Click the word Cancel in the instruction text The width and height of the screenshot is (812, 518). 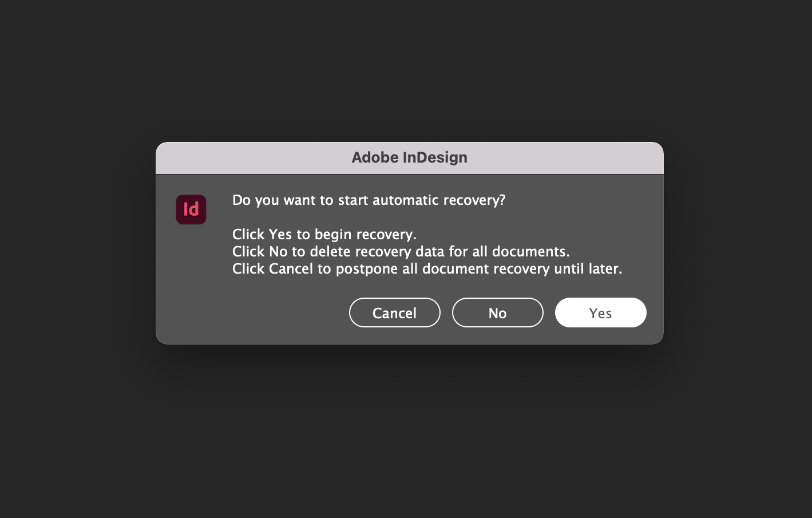[291, 268]
